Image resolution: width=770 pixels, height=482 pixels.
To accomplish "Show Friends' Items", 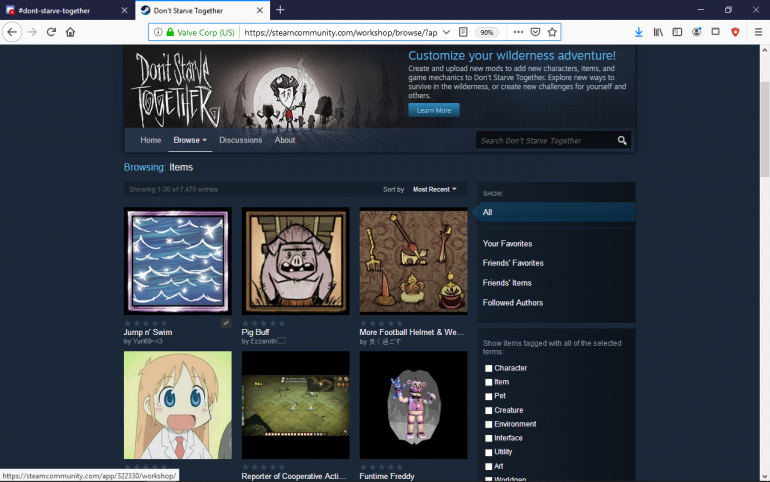I will [x=507, y=283].
